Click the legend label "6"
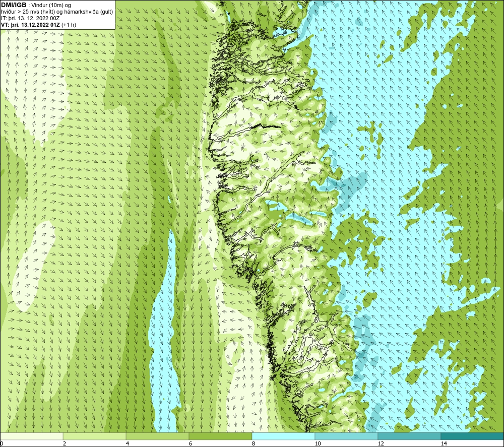This screenshot has height=447, width=504. click(x=191, y=443)
